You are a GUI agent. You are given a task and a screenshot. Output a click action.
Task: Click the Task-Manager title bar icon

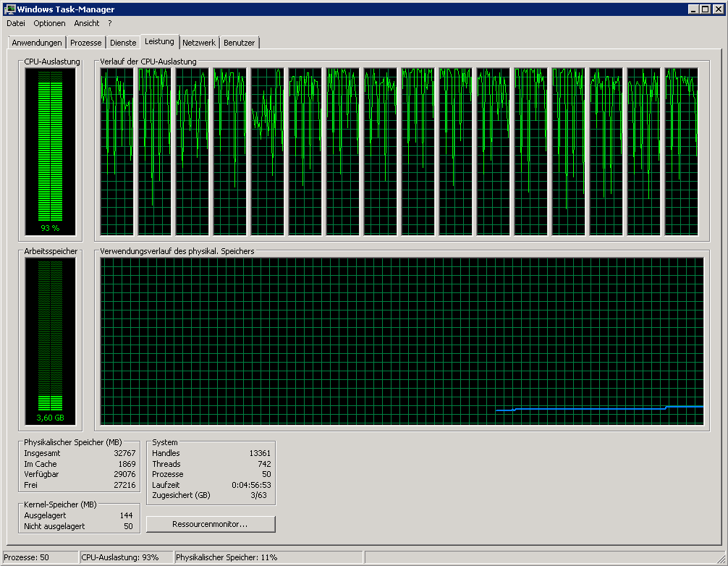[9, 9]
